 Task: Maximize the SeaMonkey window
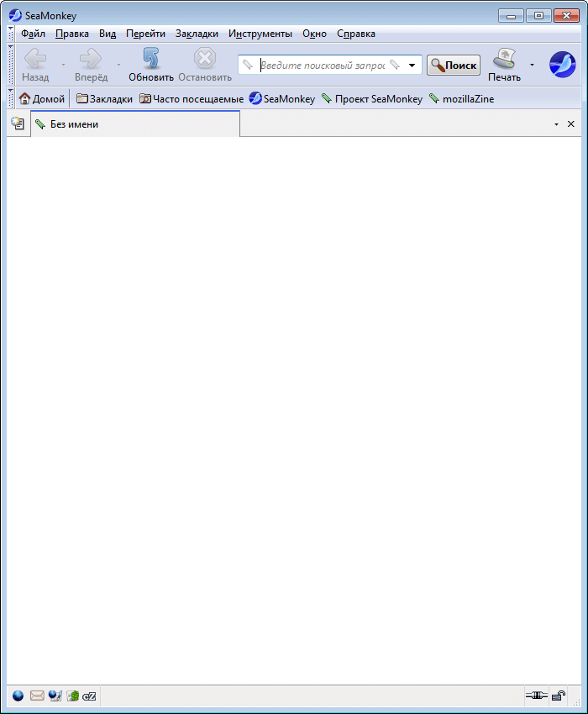(x=538, y=16)
